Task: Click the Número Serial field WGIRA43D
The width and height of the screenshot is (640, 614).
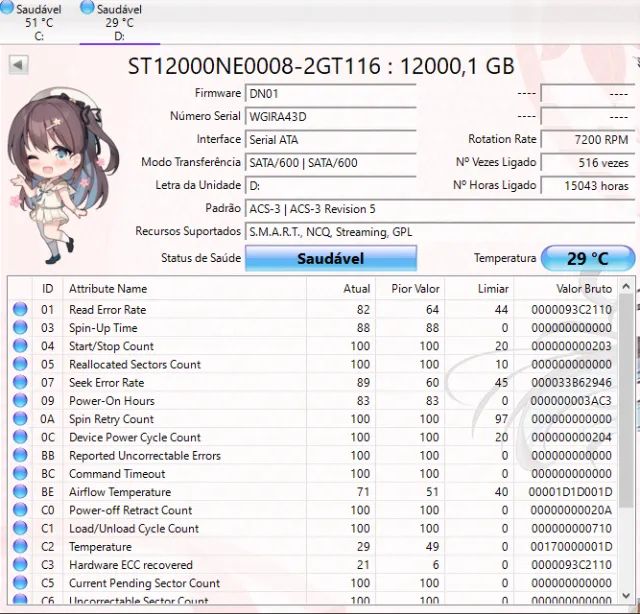Action: pos(331,117)
